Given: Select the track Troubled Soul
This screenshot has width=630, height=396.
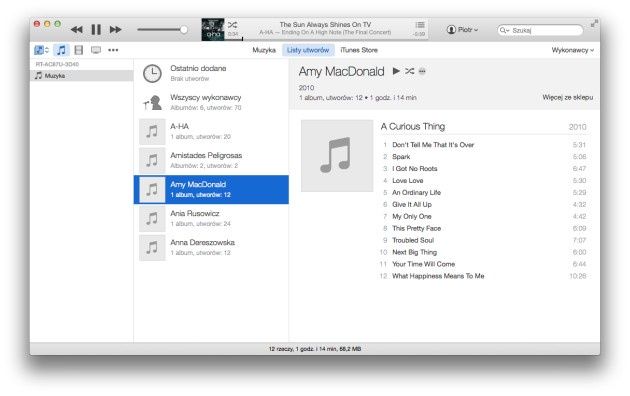Looking at the screenshot, I should pos(484,240).
